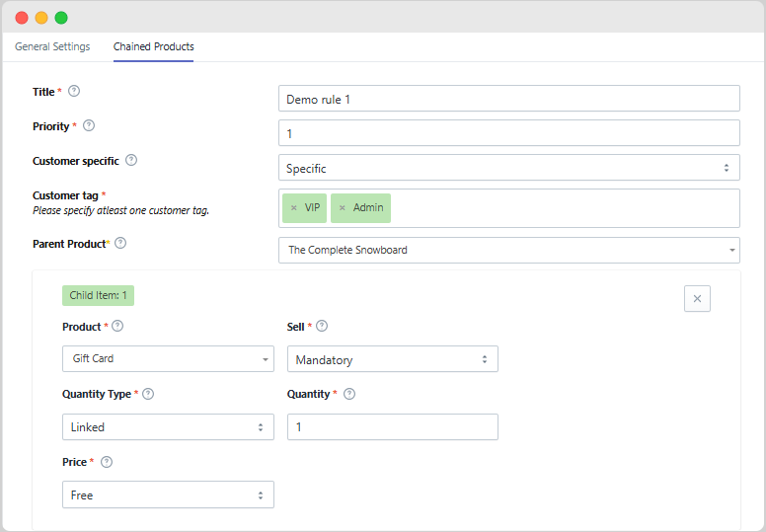Change the Quantity Type Linked dropdown

(x=168, y=427)
